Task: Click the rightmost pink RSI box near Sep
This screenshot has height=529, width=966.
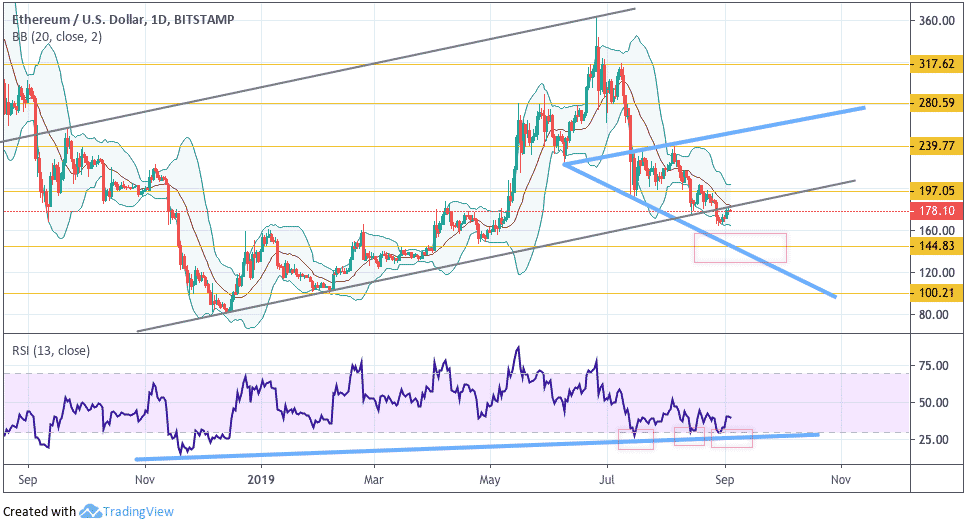Action: pos(732,438)
